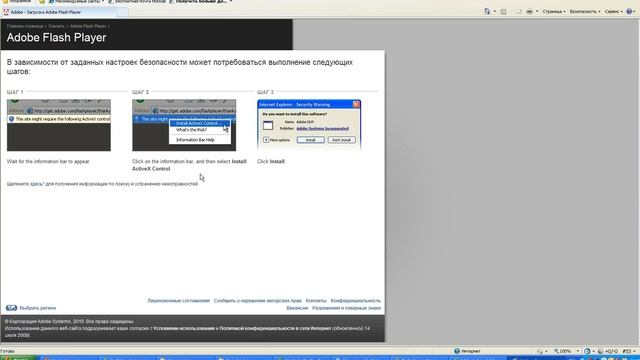Open Бесплатная почта Hotmail favorites link
The image size is (640, 360).
coord(137,2)
